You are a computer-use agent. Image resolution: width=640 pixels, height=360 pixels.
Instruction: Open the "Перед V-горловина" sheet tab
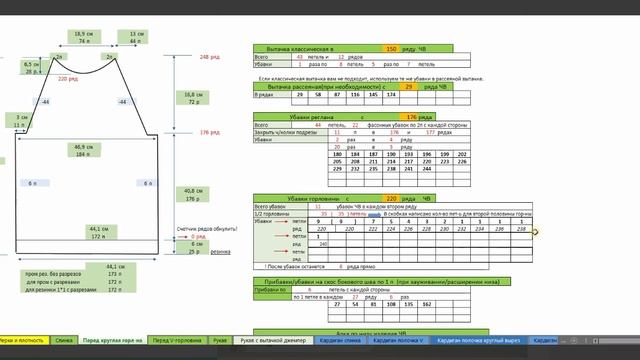(x=177, y=340)
